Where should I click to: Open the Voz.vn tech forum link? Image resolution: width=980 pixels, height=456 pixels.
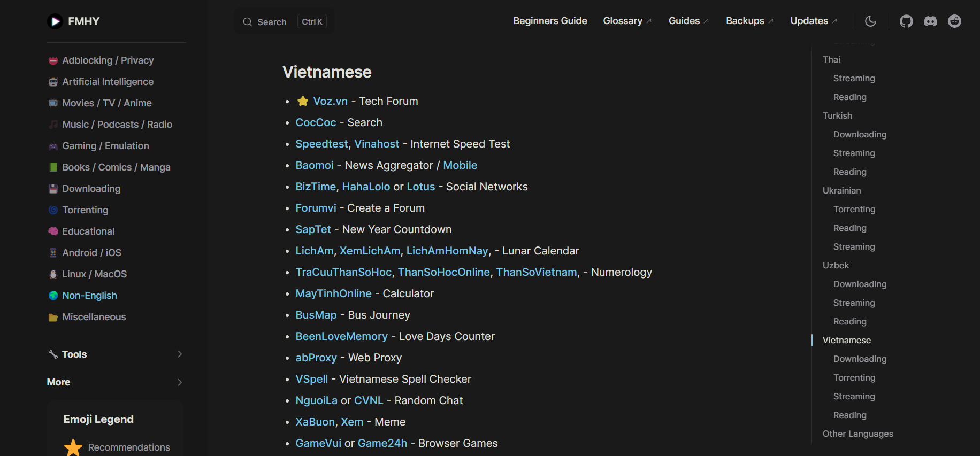(330, 101)
